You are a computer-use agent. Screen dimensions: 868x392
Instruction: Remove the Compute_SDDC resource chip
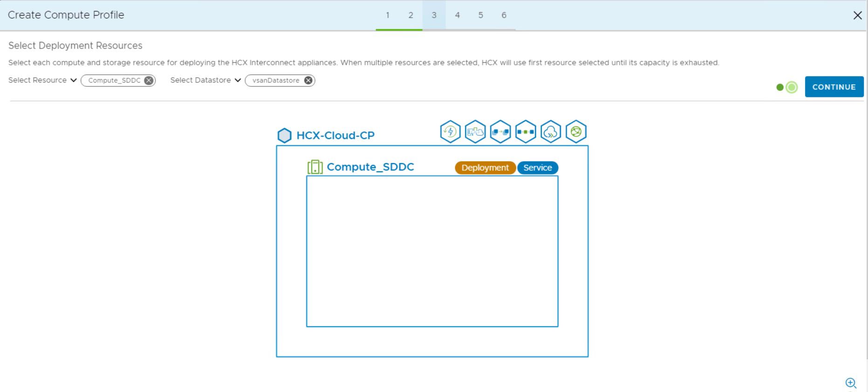pos(149,81)
